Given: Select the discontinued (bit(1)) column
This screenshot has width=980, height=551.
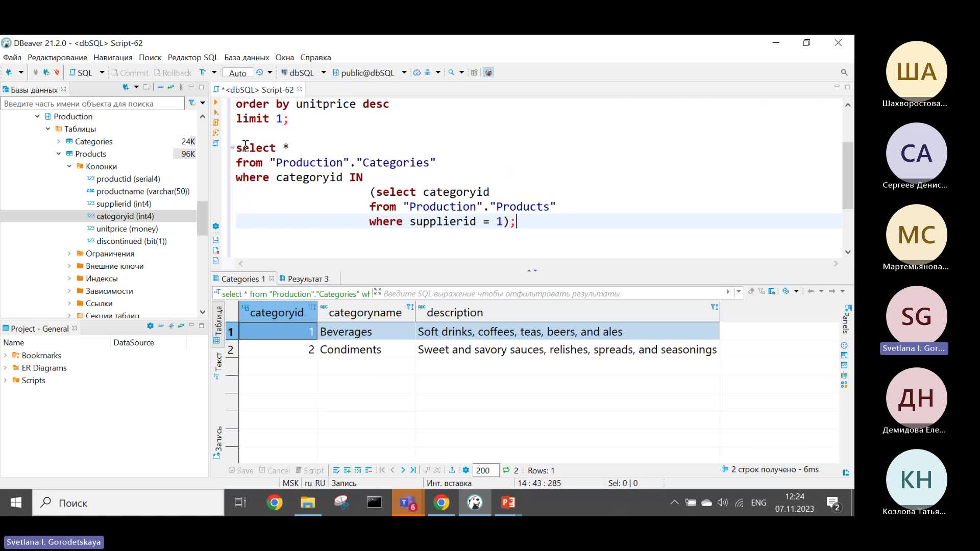Looking at the screenshot, I should pyautogui.click(x=132, y=241).
